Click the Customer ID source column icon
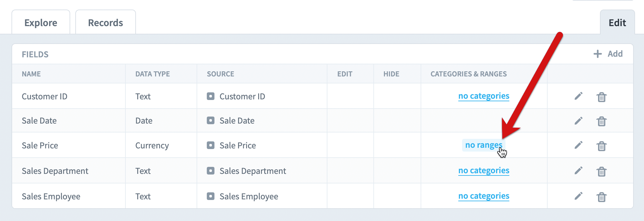The image size is (644, 221). point(211,96)
